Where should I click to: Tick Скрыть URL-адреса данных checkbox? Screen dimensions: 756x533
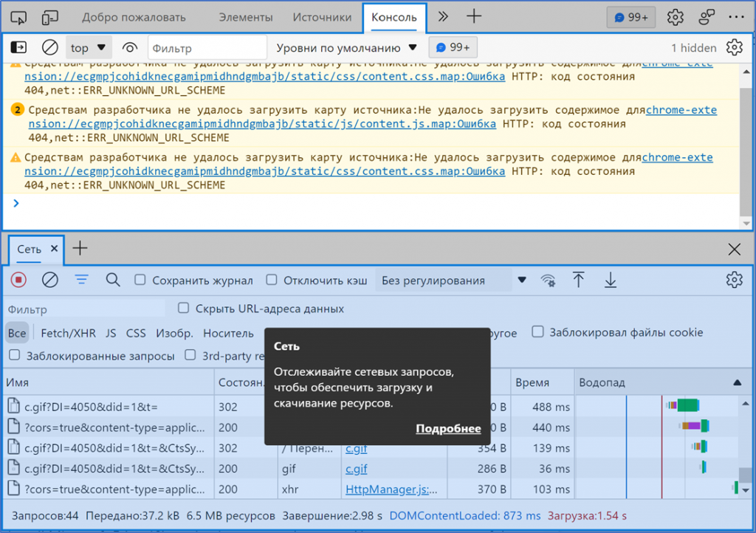click(184, 309)
